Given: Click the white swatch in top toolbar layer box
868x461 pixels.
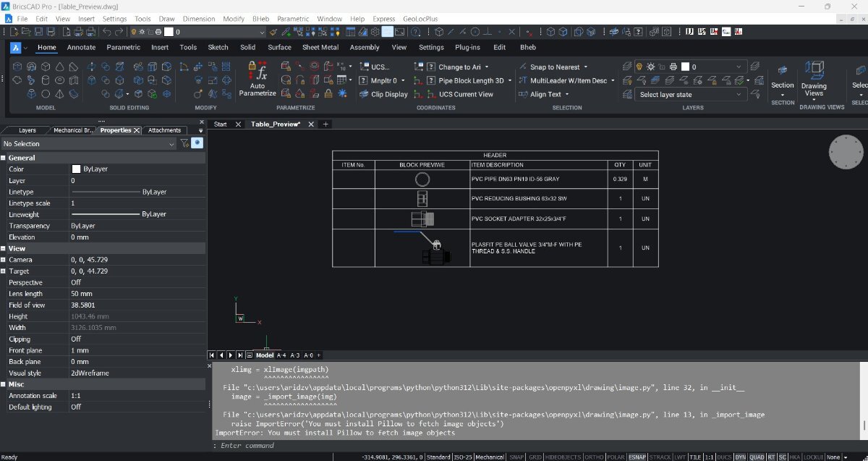Looking at the screenshot, I should click(x=169, y=32).
